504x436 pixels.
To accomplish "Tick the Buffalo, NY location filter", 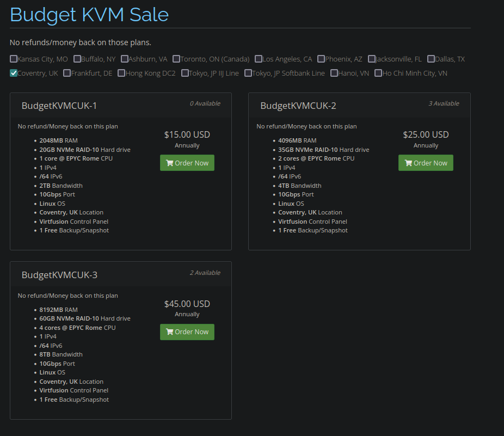I will point(77,59).
